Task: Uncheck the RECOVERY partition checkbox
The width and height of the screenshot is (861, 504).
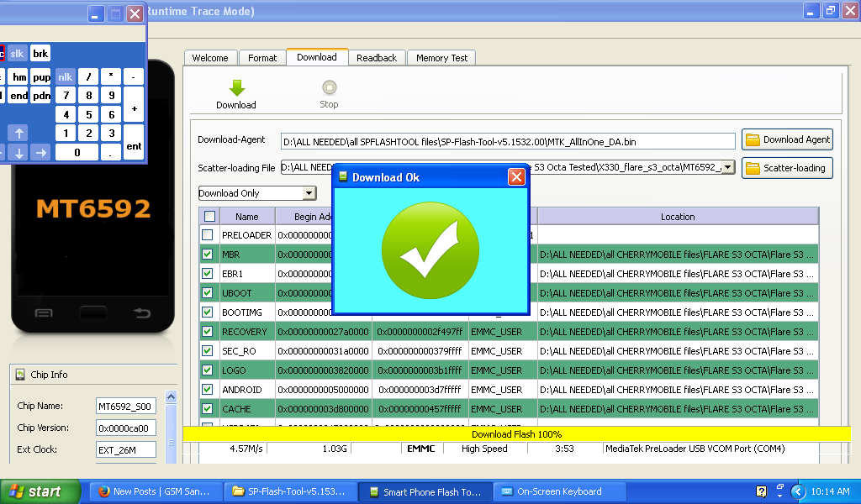Action: [208, 332]
